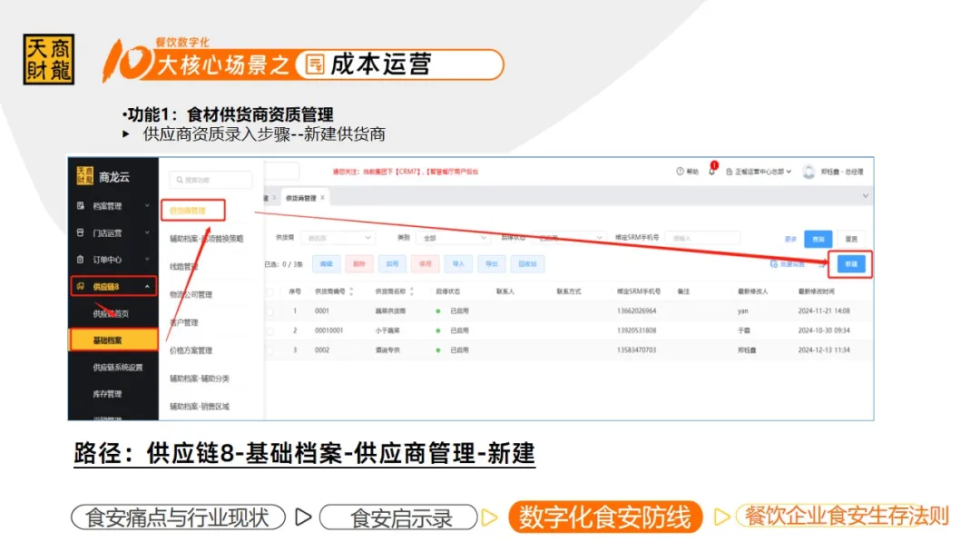Click the small icon left of 新建
980x552 pixels.
point(822,264)
